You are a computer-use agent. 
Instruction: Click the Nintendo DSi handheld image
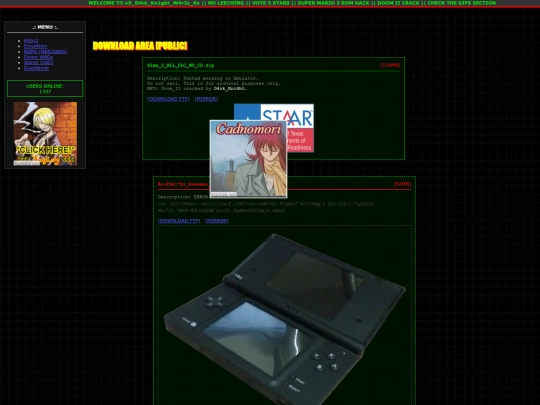click(x=284, y=319)
